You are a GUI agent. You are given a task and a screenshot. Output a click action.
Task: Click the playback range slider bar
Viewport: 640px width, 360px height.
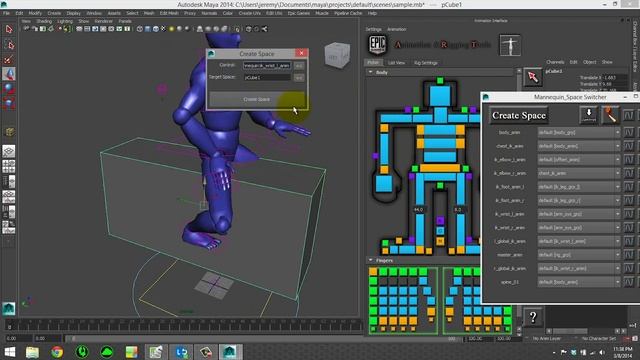pos(259,338)
